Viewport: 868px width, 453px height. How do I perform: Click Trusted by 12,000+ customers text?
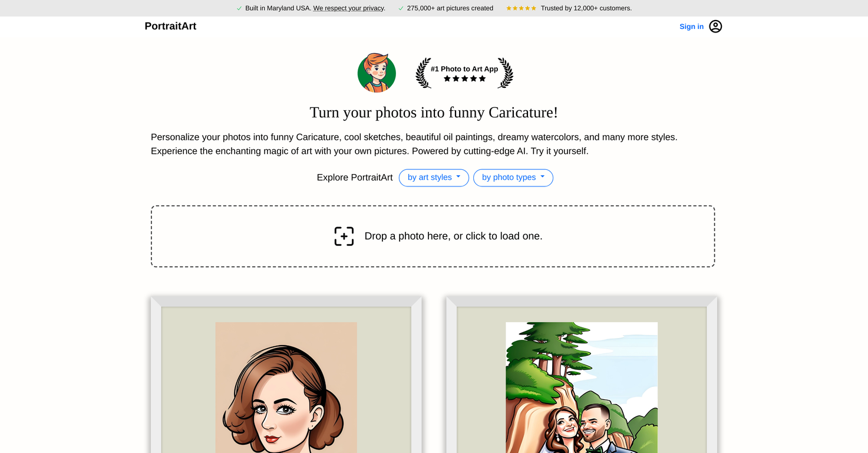tap(586, 8)
